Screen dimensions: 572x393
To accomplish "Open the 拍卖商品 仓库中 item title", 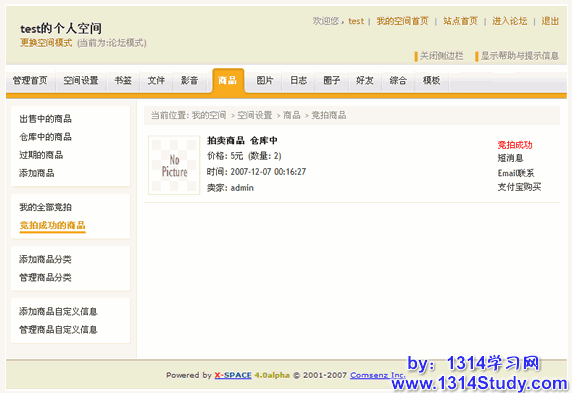I will tap(242, 140).
